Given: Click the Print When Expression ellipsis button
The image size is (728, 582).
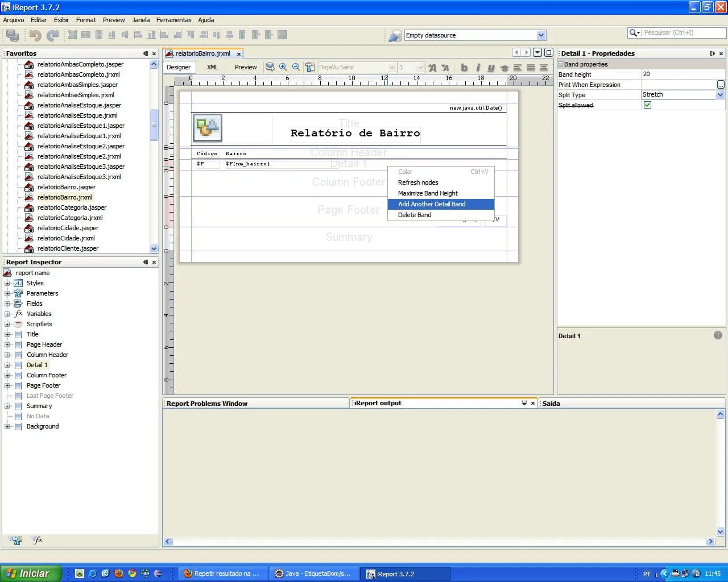Looking at the screenshot, I should click(721, 85).
